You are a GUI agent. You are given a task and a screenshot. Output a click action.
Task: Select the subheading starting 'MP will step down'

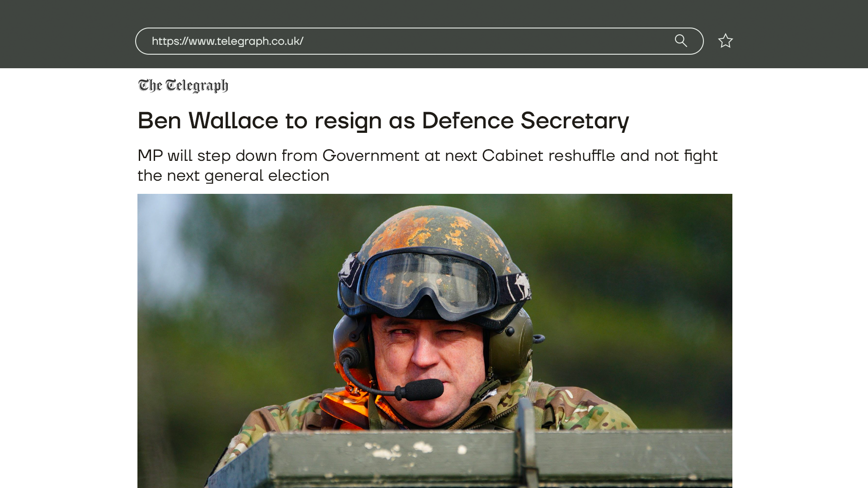pyautogui.click(x=427, y=165)
